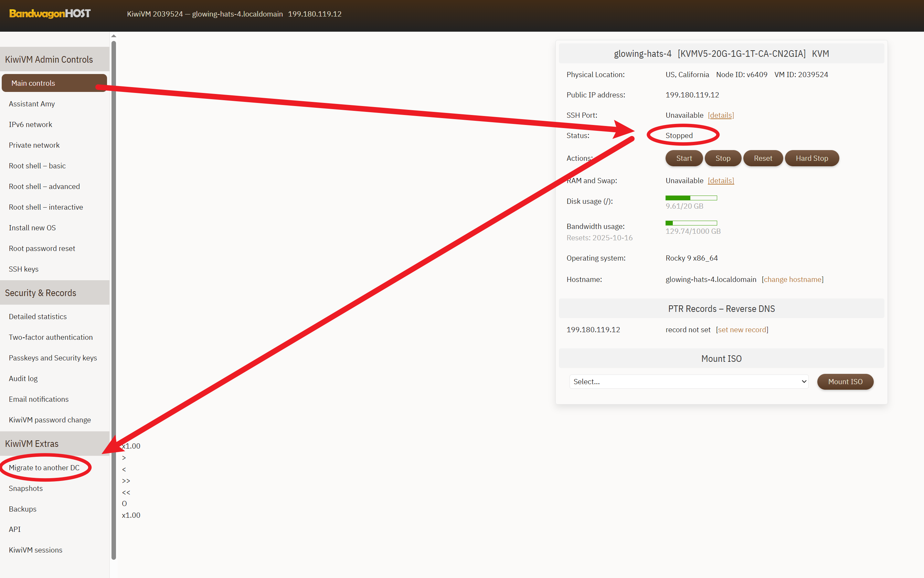Click 'Node ID: v6409' text
The image size is (924, 578).
point(741,74)
